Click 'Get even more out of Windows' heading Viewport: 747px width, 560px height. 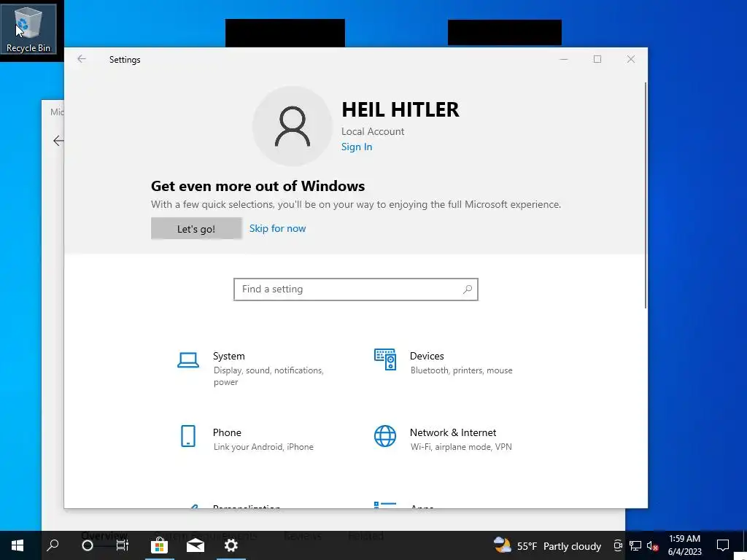pos(258,186)
